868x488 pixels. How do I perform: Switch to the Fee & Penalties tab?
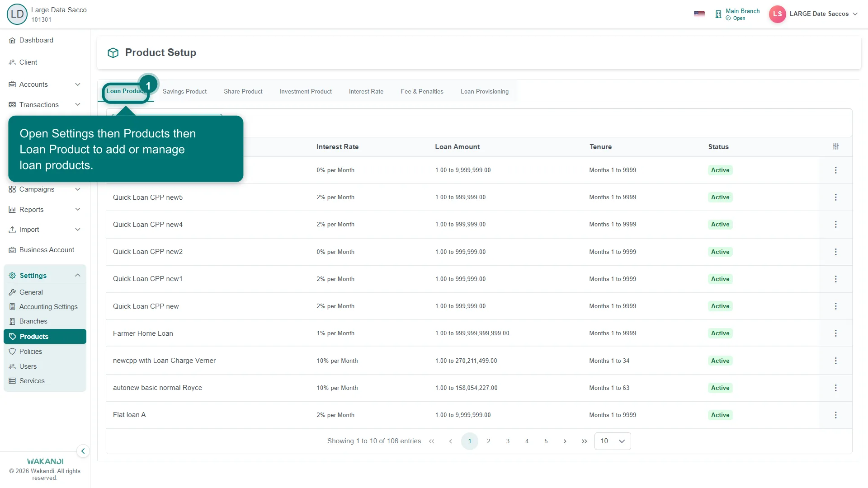(x=422, y=91)
